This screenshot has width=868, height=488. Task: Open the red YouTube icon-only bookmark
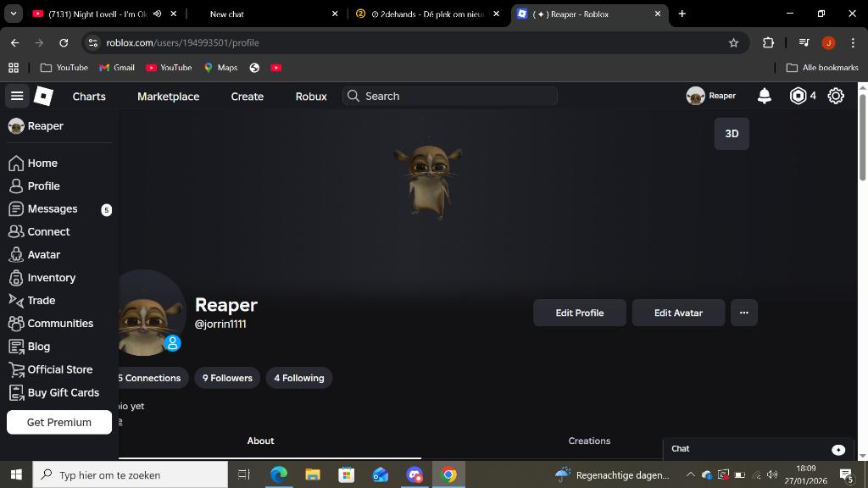click(x=276, y=68)
